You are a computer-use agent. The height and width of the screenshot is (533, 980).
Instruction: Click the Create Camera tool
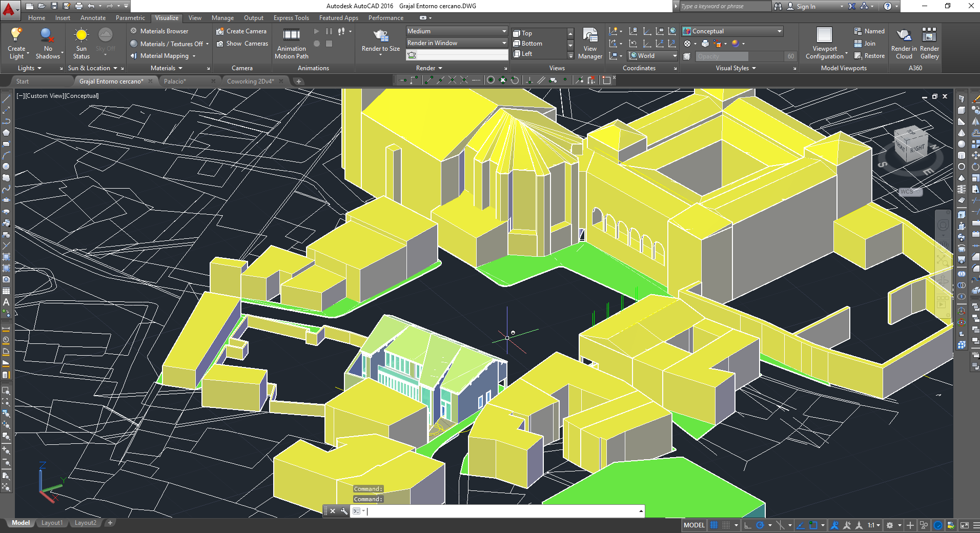(x=241, y=31)
